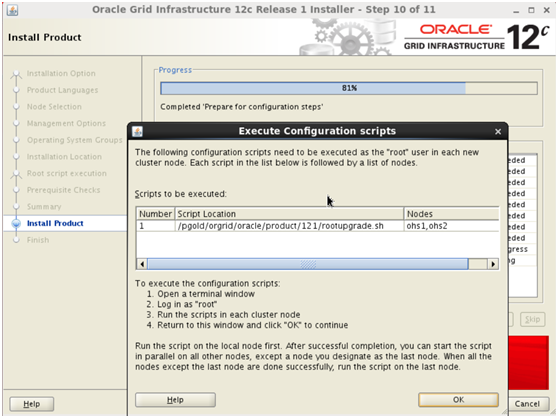This screenshot has width=558, height=418.
Task: Click the 81% installation progress bar
Action: point(349,88)
